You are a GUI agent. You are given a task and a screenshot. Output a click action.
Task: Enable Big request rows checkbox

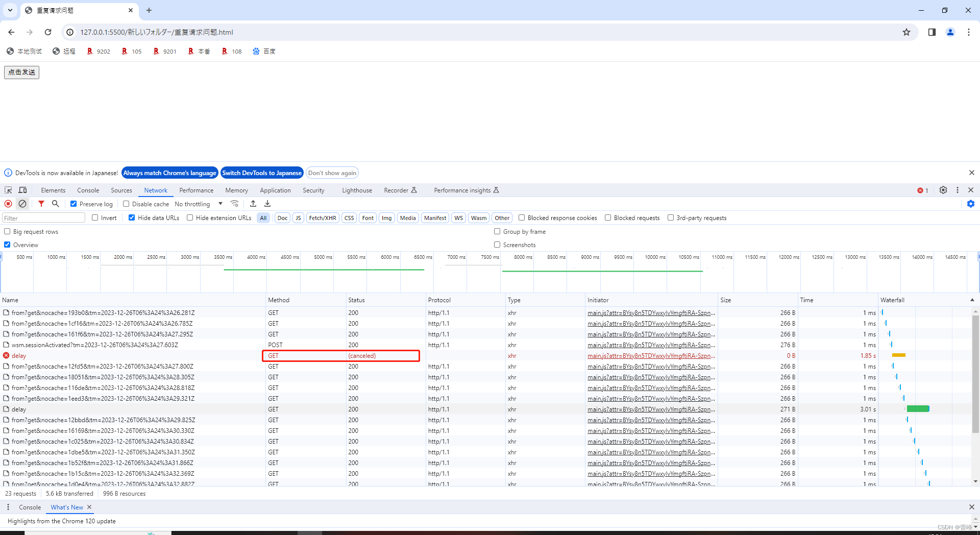7,231
